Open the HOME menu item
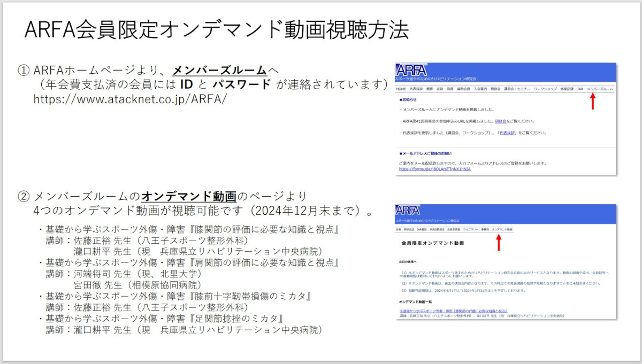Image resolution: width=642 pixels, height=364 pixels. [x=401, y=89]
